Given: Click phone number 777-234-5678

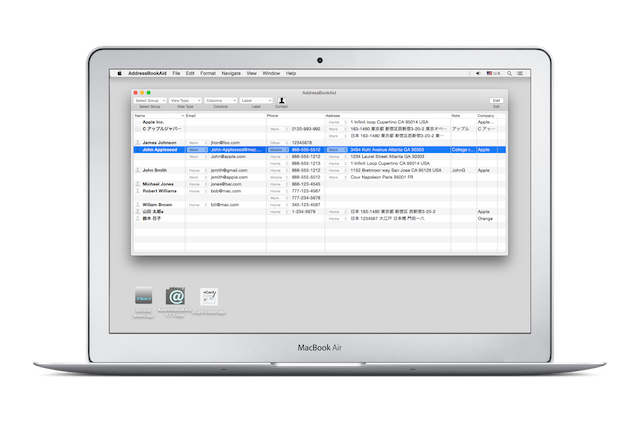Looking at the screenshot, I should click(306, 198).
